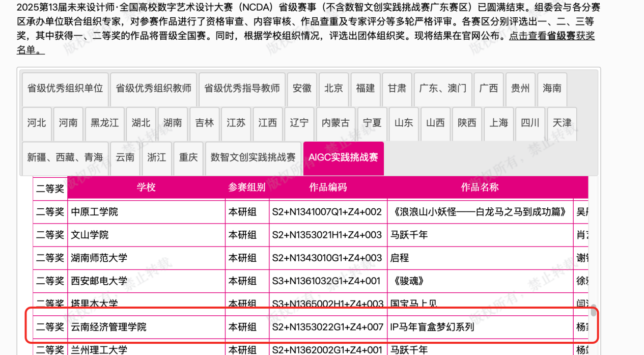644x355 pixels.
Task: Select the 作品编号 column header
Action: pyautogui.click(x=328, y=187)
